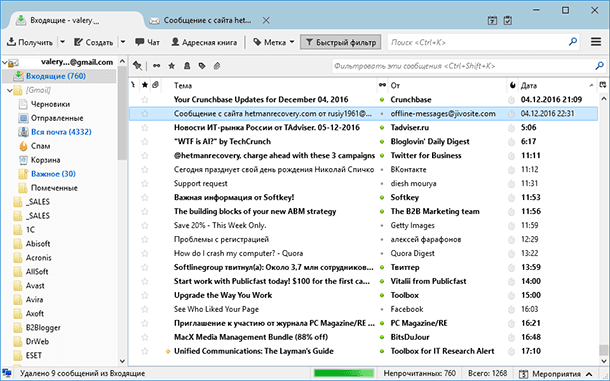Viewport: 610px width, 381px height.
Task: Close the Сообщение с сайта tab
Action: pos(266,20)
